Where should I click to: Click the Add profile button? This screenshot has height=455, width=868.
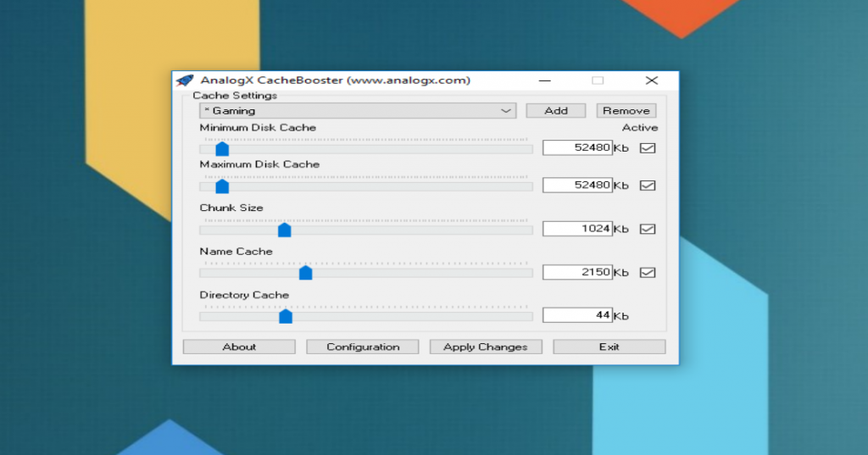pos(556,111)
